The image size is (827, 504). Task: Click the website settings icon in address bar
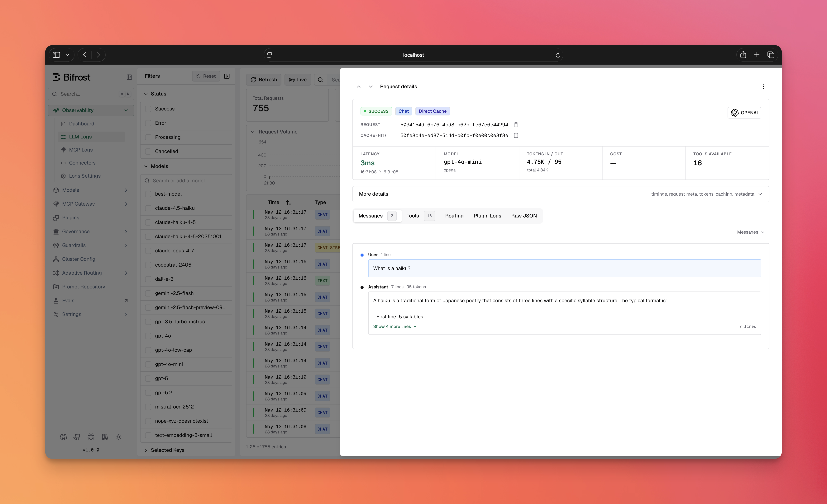tap(270, 55)
